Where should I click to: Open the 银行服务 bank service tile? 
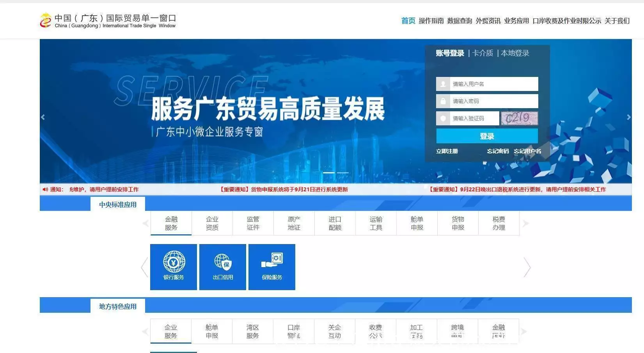click(174, 267)
